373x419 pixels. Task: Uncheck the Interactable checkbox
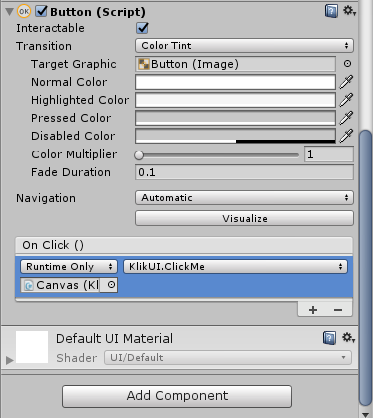142,28
